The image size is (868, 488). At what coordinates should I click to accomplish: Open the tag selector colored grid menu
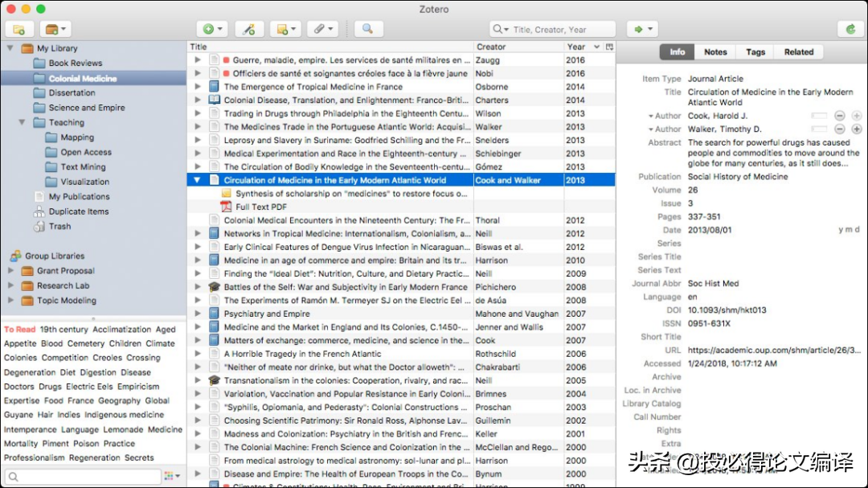[x=172, y=476]
